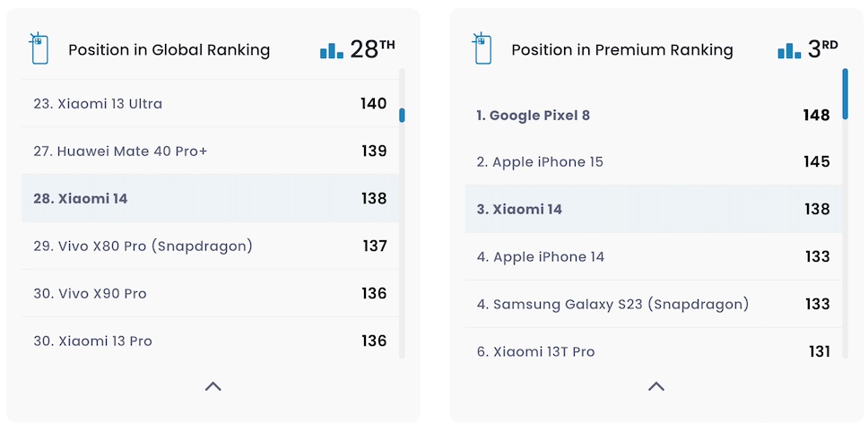868x432 pixels.
Task: Select highlighted Xiaomi 14 in Global Ranking
Action: pyautogui.click(x=80, y=199)
